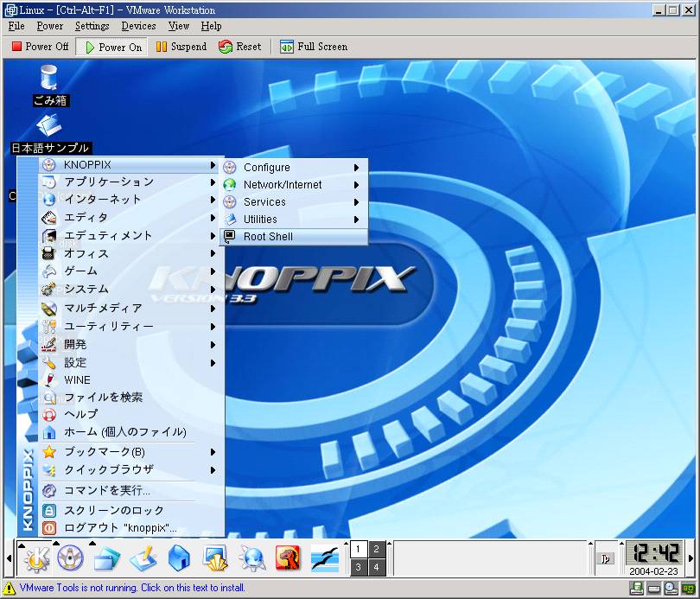
Task: Open the File menu in VMware
Action: click(x=16, y=26)
